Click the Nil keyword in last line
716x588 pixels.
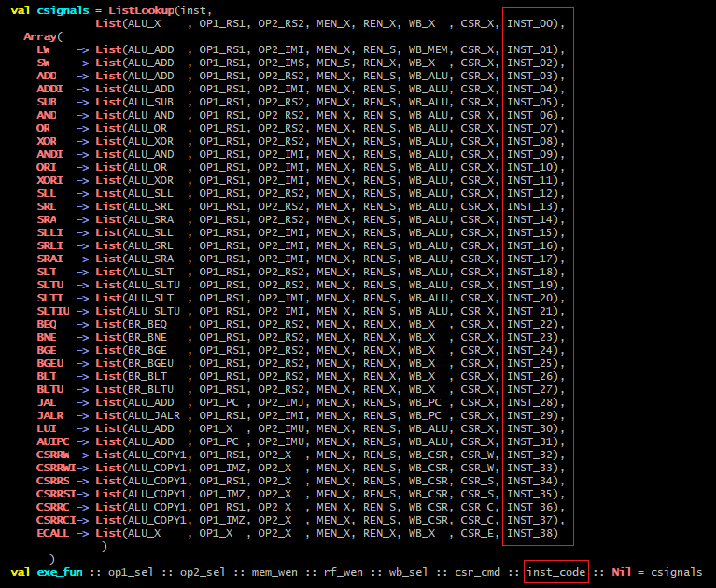622,572
